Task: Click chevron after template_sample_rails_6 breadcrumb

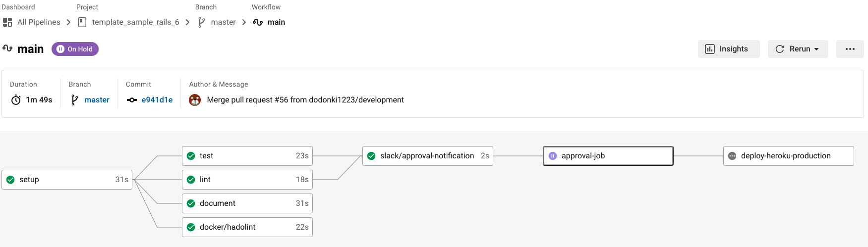Action: [187, 22]
